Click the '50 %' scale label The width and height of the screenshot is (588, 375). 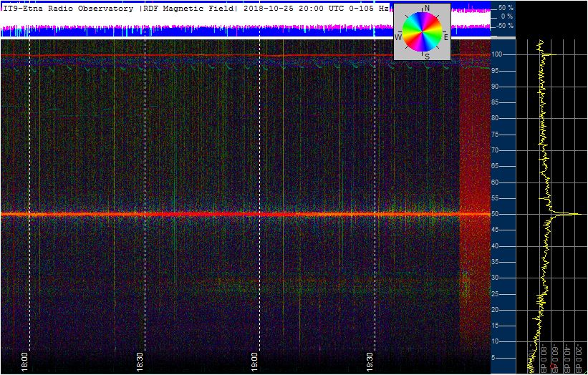pyautogui.click(x=506, y=8)
